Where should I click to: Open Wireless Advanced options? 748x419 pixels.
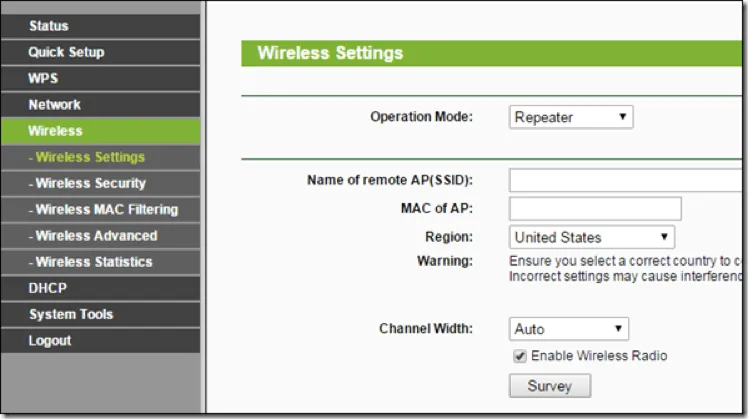[95, 236]
